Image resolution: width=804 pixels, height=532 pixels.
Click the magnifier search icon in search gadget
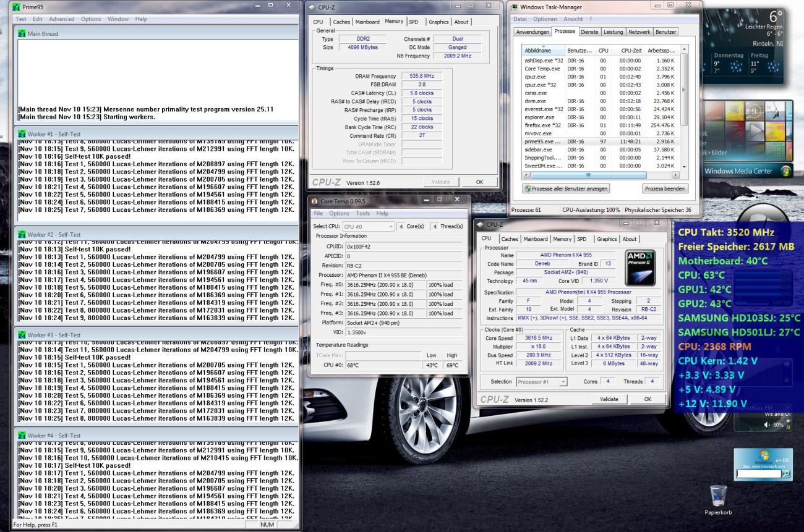click(x=787, y=475)
